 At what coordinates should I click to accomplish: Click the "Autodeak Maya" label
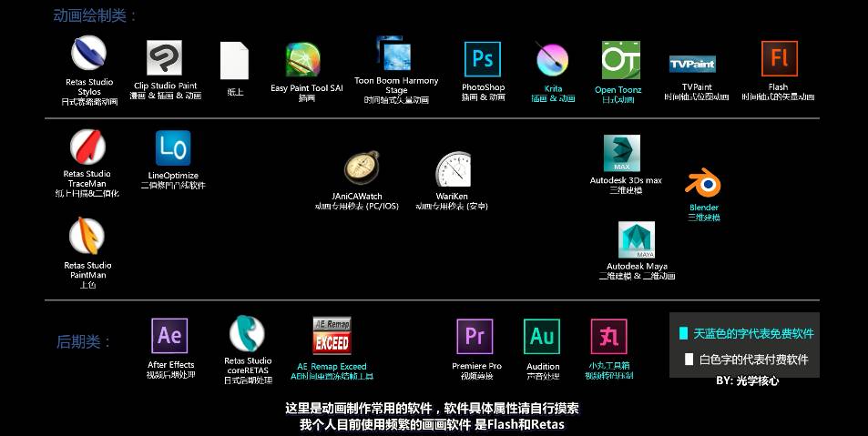pos(637,266)
